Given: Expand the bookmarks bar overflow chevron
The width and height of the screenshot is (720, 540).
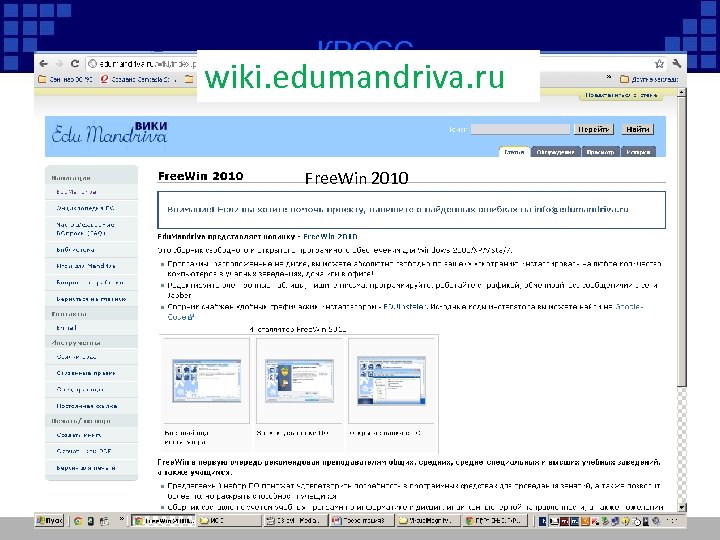Looking at the screenshot, I should point(609,77).
